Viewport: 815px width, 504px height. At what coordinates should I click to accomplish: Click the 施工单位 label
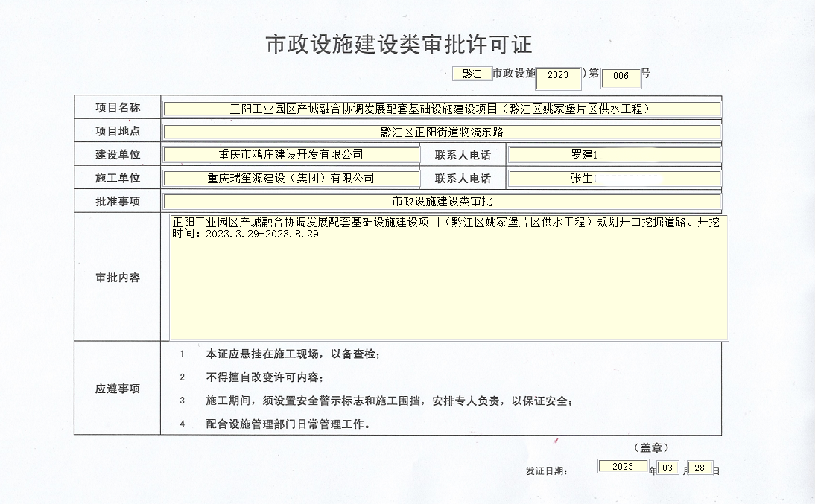[x=118, y=178]
